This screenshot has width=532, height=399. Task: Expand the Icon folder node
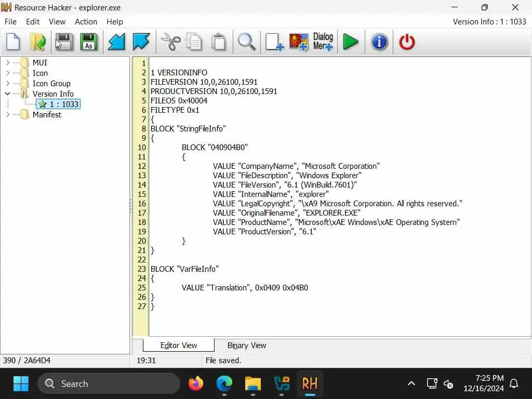pyautogui.click(x=8, y=73)
